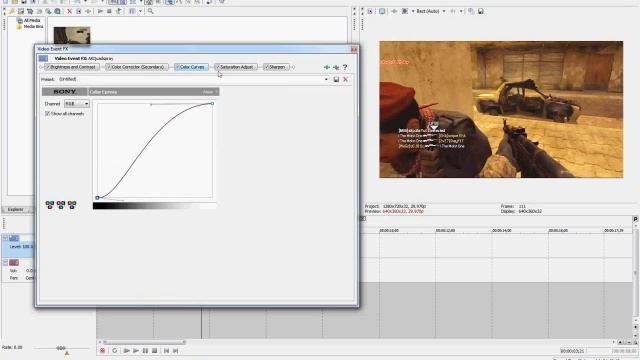
Task: Click the Play button in transport bar
Action: (x=136, y=351)
